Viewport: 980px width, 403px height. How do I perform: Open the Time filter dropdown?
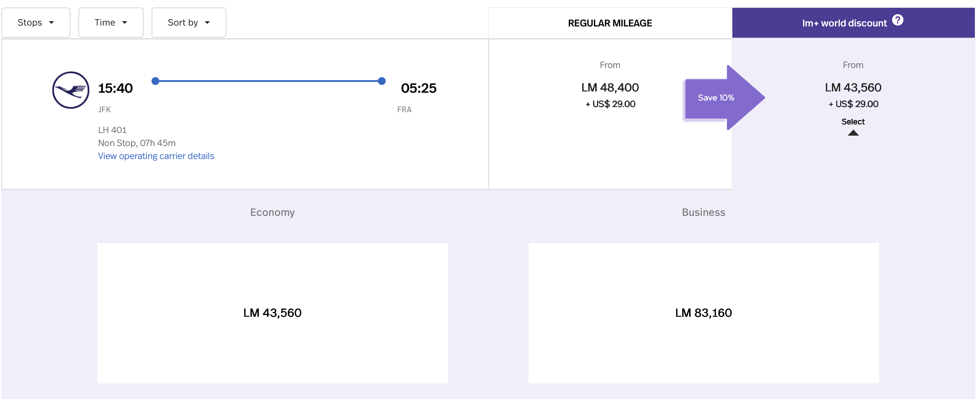point(111,22)
